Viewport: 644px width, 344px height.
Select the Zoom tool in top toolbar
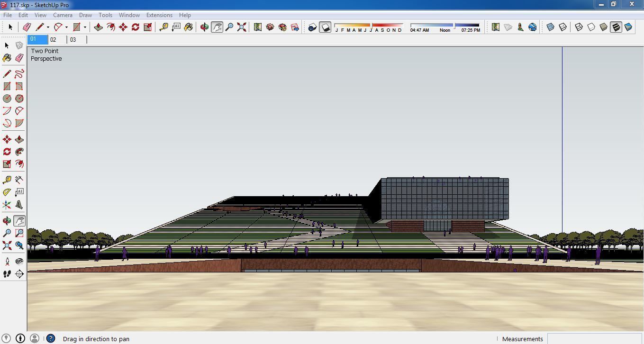229,27
